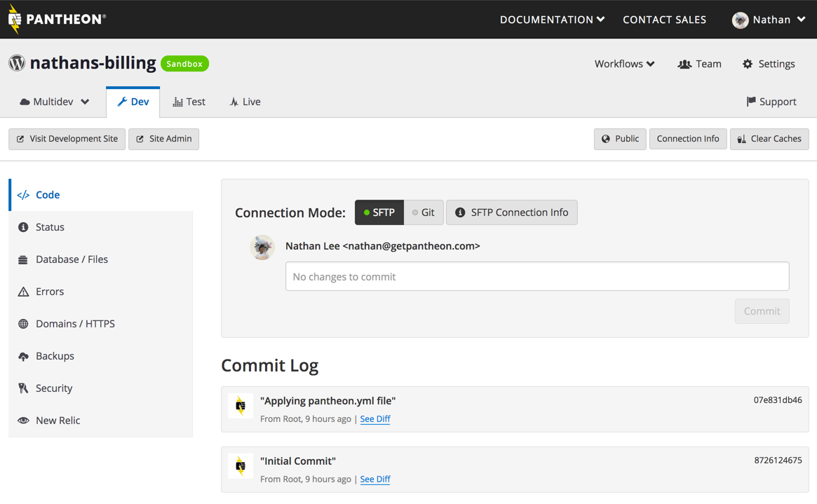Click Contact Sales link in header
Viewport: 817px width, 504px height.
click(664, 20)
